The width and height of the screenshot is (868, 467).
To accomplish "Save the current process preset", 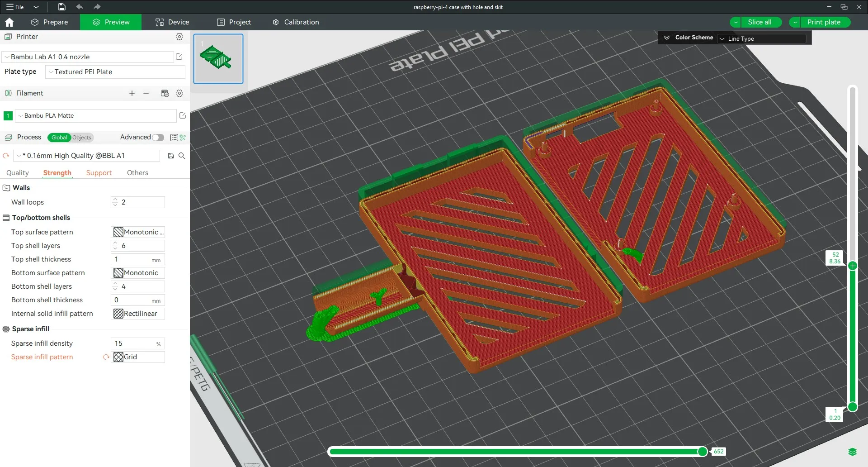I will (171, 156).
